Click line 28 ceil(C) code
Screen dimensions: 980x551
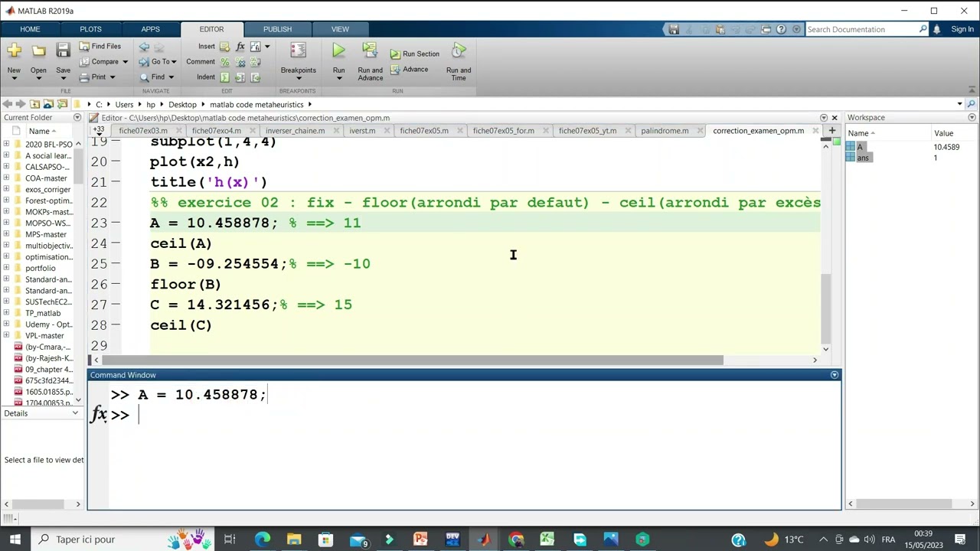181,324
